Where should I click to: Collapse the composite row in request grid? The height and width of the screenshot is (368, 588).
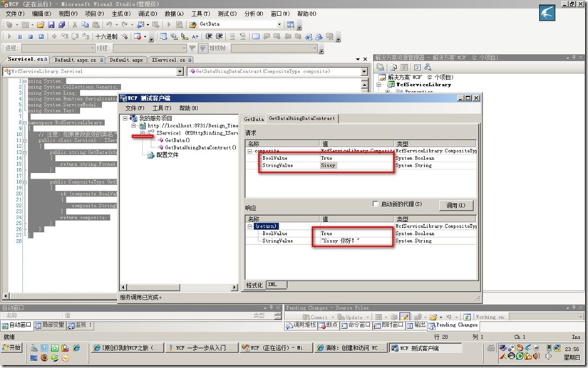click(250, 151)
